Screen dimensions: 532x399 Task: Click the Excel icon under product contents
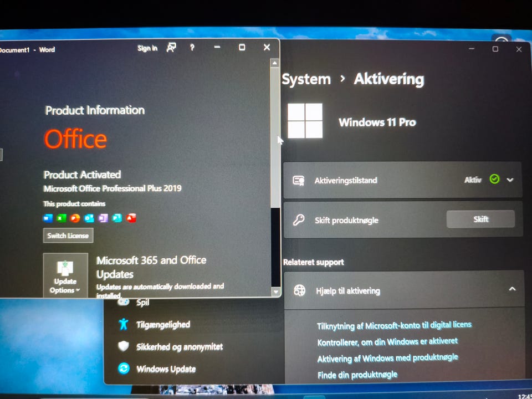[62, 218]
